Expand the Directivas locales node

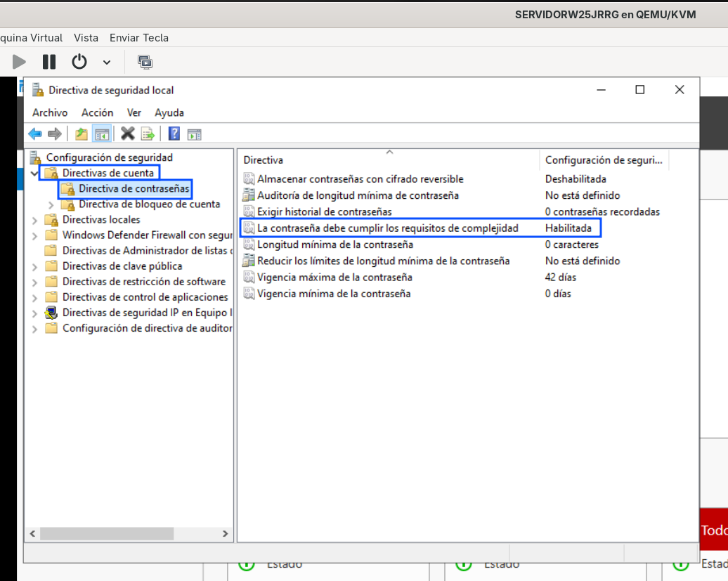click(x=34, y=221)
